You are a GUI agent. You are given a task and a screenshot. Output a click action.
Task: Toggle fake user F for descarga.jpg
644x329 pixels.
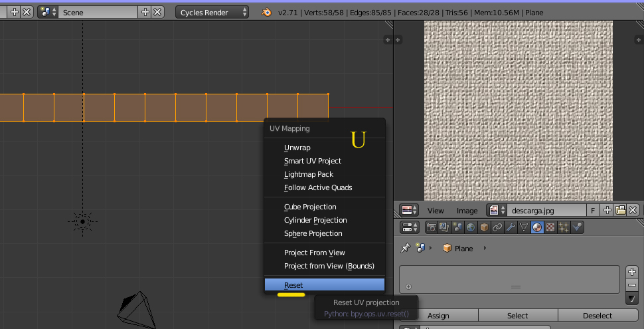[593, 211]
